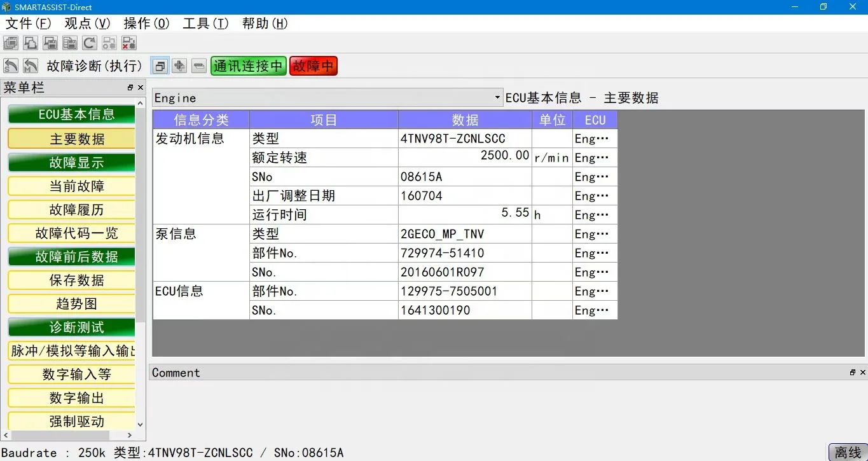Collapse the 诊断测试 menu group
This screenshot has height=461, width=868.
(x=71, y=327)
